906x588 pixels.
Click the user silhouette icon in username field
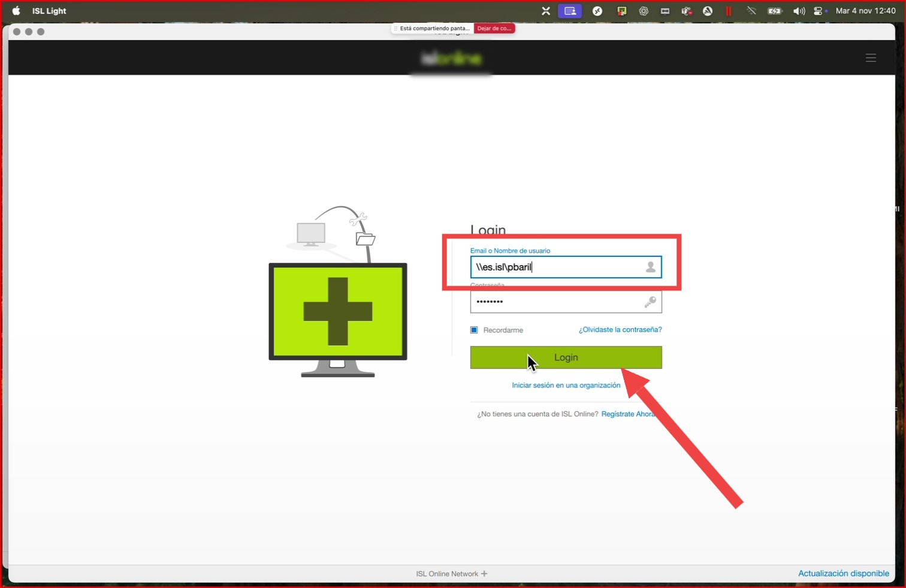click(650, 267)
